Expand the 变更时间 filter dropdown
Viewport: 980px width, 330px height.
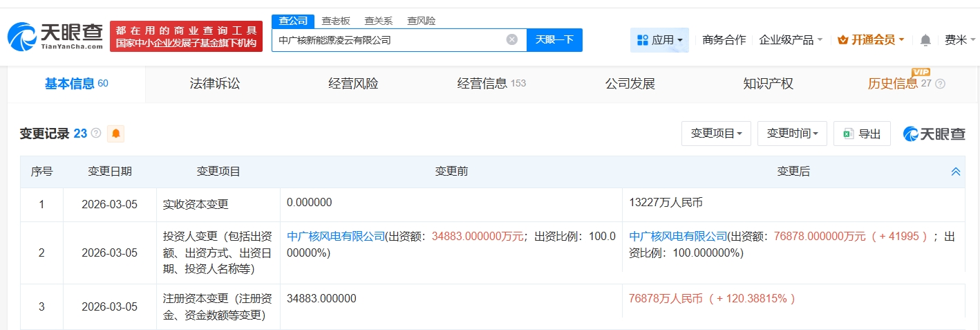792,134
